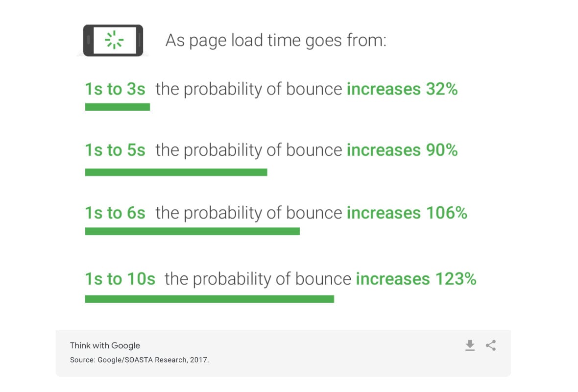Click "the probability of bounce" in 1s to 3s row
This screenshot has height=392, width=578.
point(249,89)
